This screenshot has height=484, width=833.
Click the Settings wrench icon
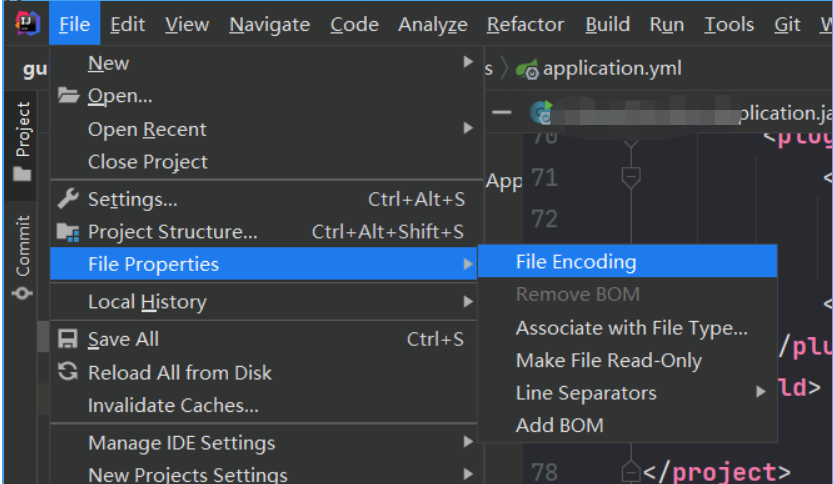tap(68, 199)
